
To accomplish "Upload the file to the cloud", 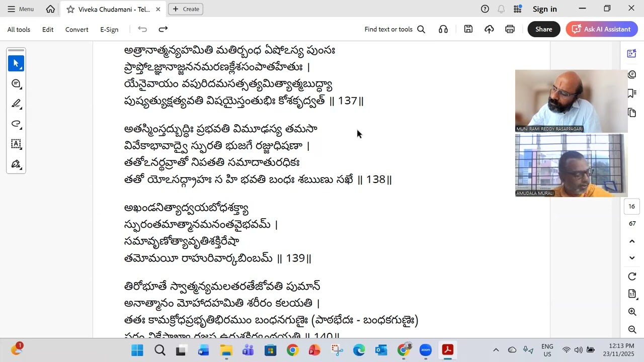I will point(489,29).
